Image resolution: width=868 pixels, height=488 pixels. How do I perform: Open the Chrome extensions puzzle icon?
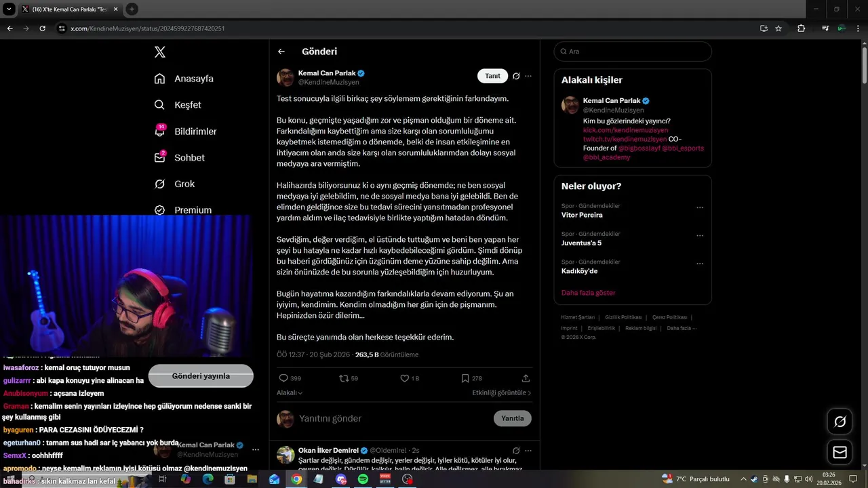pyautogui.click(x=801, y=28)
